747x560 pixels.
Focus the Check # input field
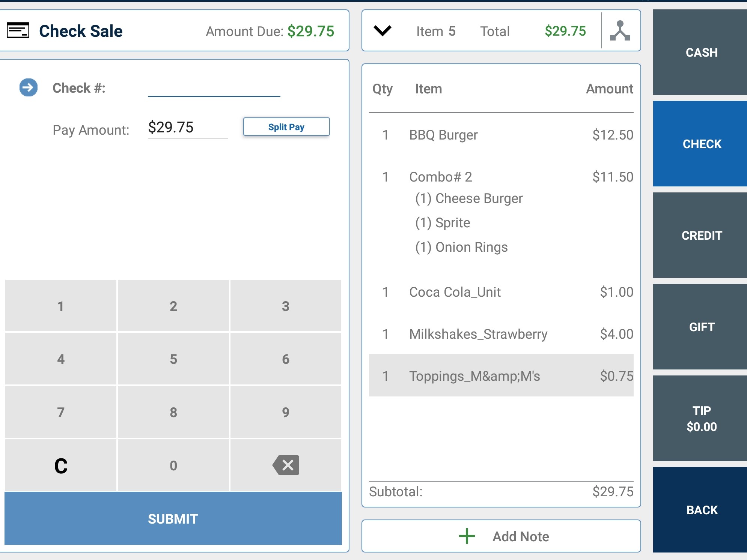click(214, 89)
